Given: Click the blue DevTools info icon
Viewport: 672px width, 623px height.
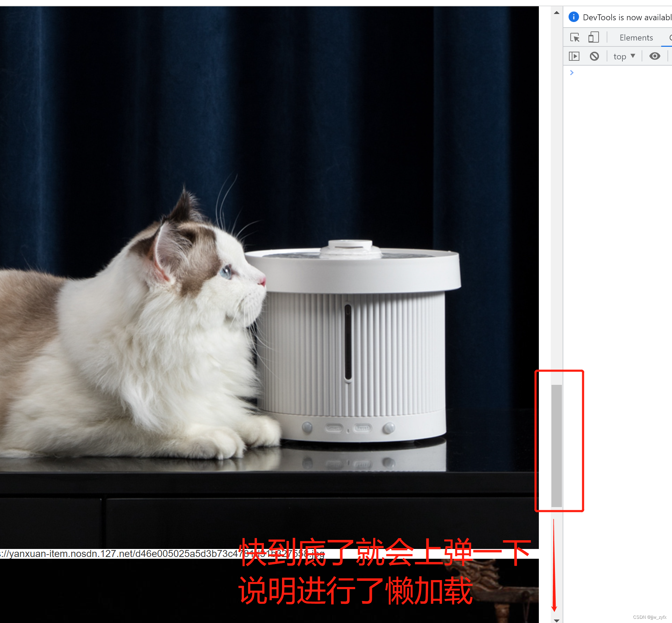Looking at the screenshot, I should coord(573,17).
